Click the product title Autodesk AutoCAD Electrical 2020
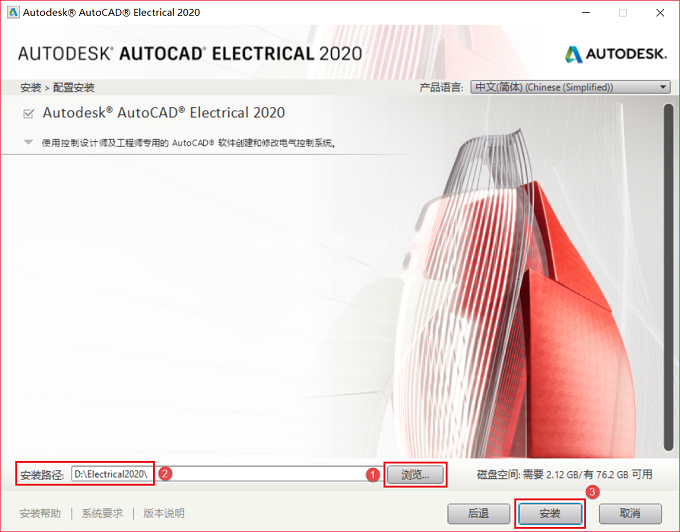Viewport: 680px width, 532px height. tap(163, 113)
